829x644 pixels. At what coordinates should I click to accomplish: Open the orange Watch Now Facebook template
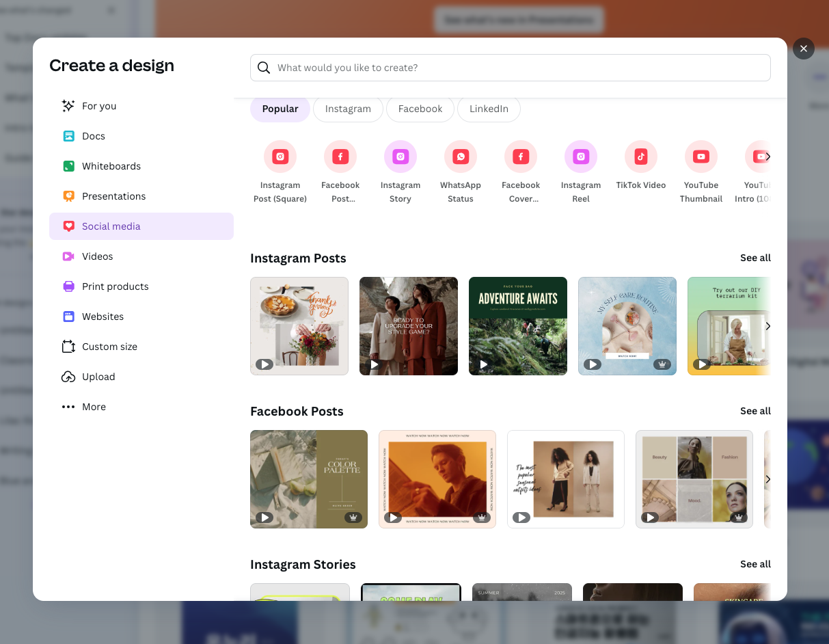[x=437, y=479]
